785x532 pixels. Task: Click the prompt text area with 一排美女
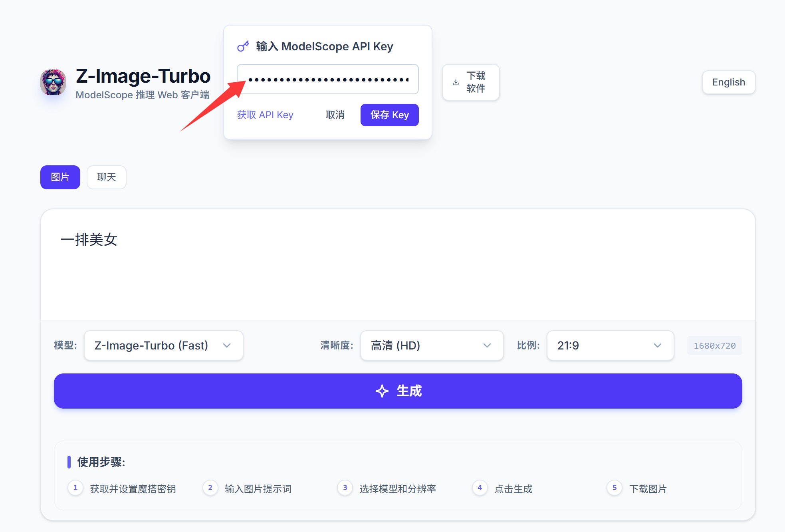point(398,264)
